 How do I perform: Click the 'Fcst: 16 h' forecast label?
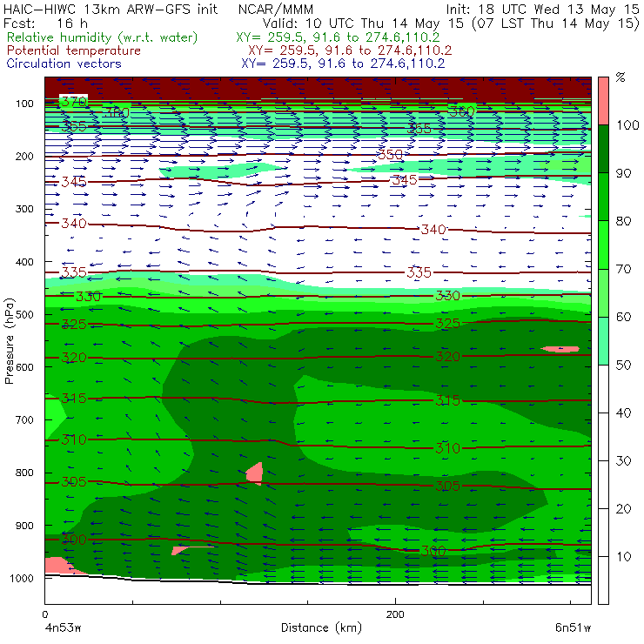pos(45,23)
